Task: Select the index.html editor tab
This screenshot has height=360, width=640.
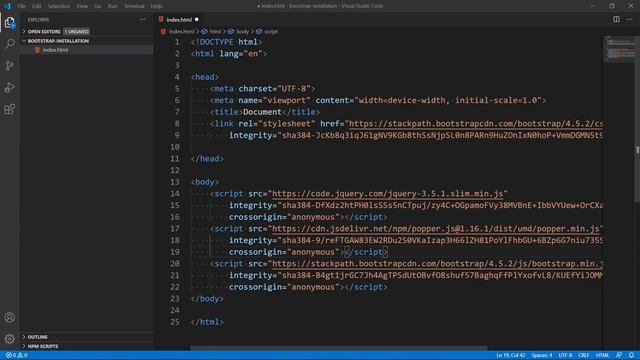Action: (x=179, y=19)
